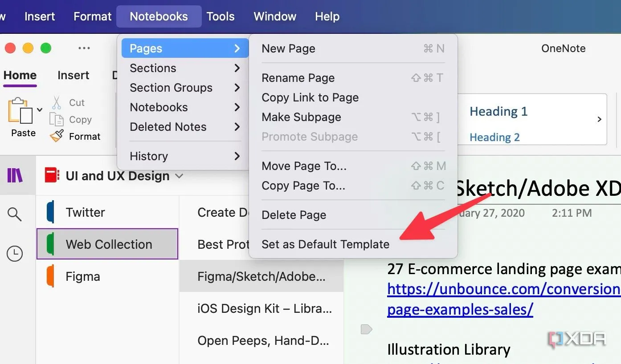Choose Move Page To...
This screenshot has height=364, width=621.
[353, 166]
